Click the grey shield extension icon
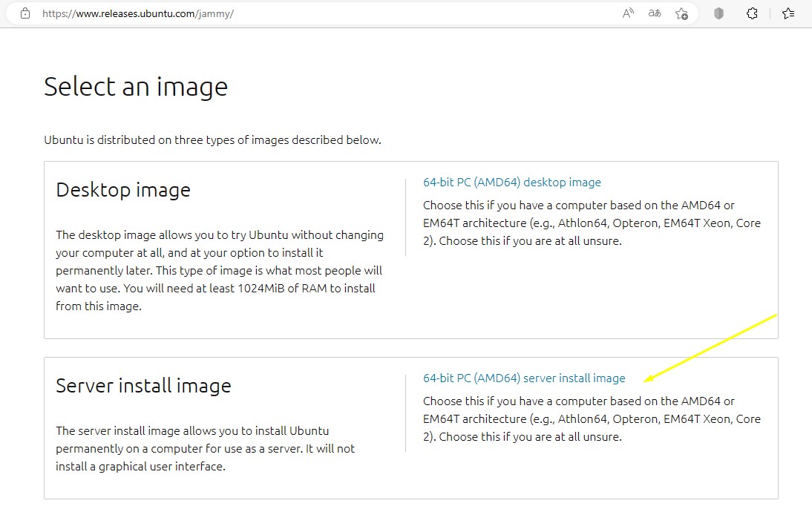The width and height of the screenshot is (812, 509). 718,13
